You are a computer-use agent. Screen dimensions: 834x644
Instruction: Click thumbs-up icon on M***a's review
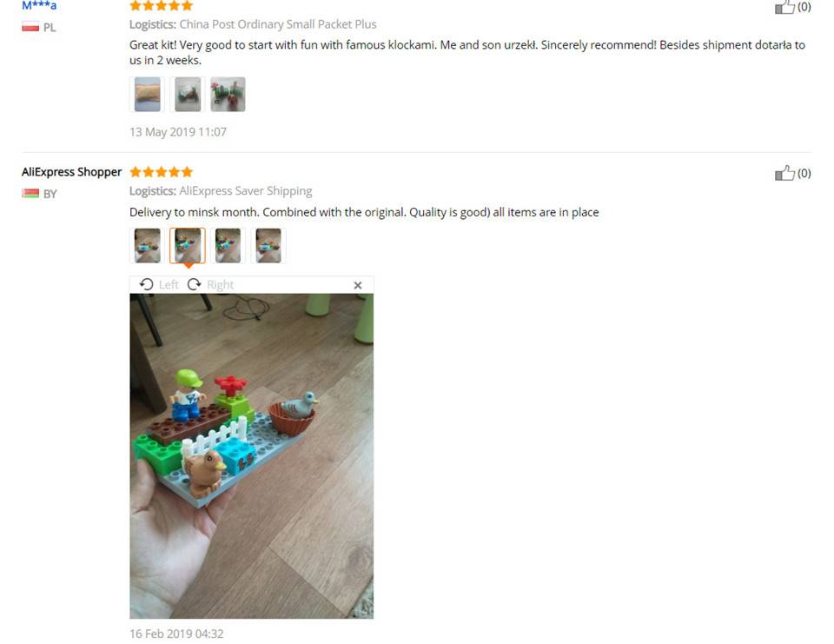click(784, 7)
